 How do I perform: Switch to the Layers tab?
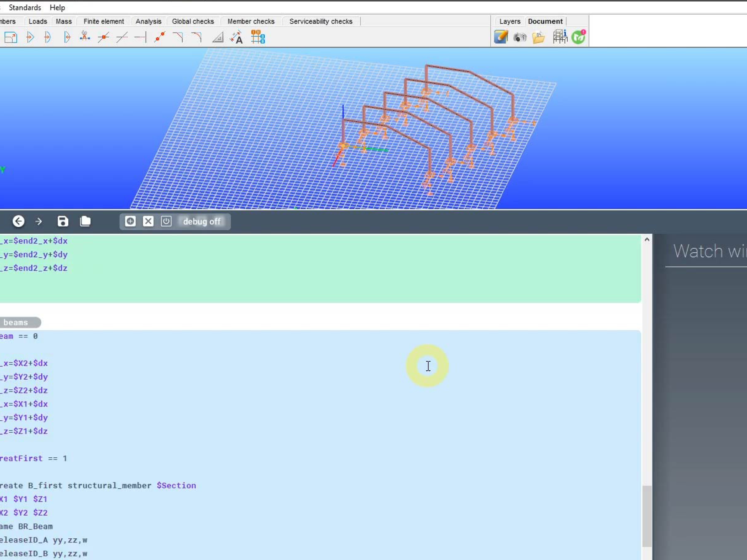pos(510,21)
